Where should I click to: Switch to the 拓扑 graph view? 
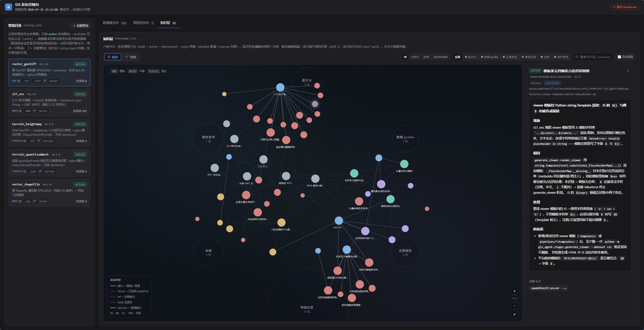click(112, 57)
